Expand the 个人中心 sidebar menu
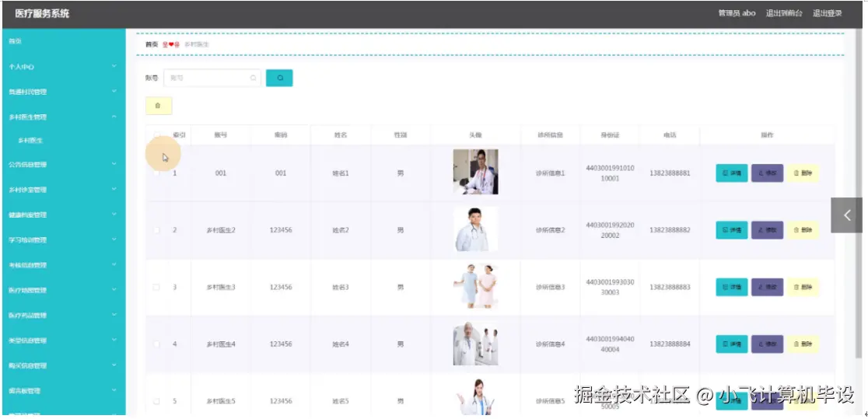The height and width of the screenshot is (419, 868). point(64,67)
